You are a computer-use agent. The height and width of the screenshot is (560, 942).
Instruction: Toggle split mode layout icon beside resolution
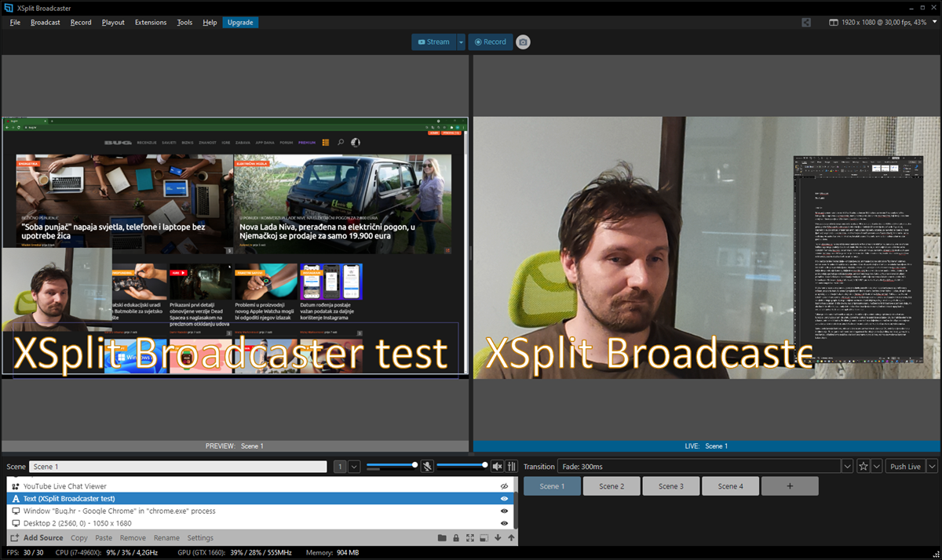[x=833, y=23]
